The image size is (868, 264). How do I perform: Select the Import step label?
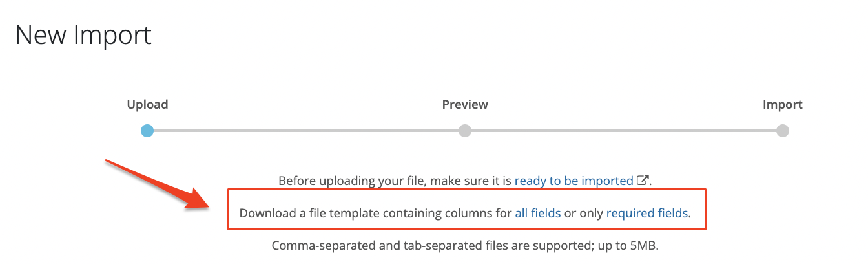[x=782, y=105]
